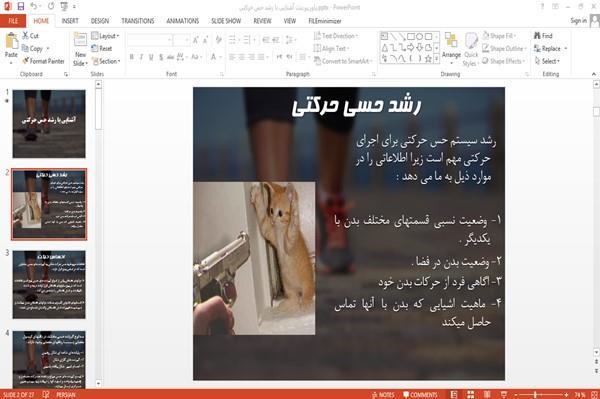Click the Redo icon in quick access toolbar
Screen dimensions: 600x399
tap(51, 6)
